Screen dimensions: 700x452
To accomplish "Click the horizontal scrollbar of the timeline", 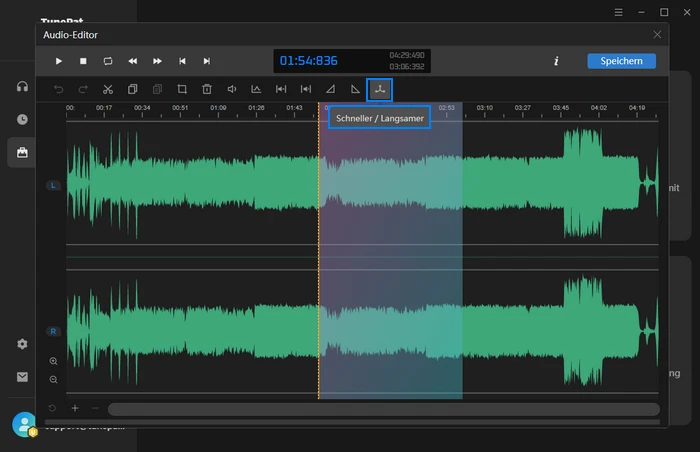I will click(x=384, y=409).
